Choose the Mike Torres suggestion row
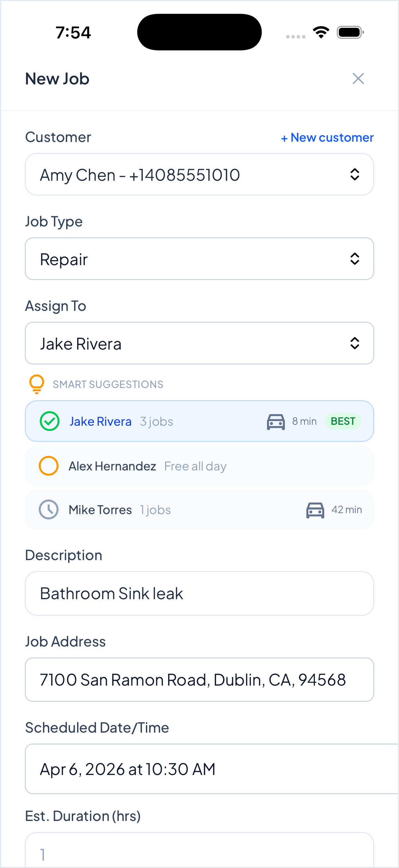This screenshot has height=868, width=399. 199,509
